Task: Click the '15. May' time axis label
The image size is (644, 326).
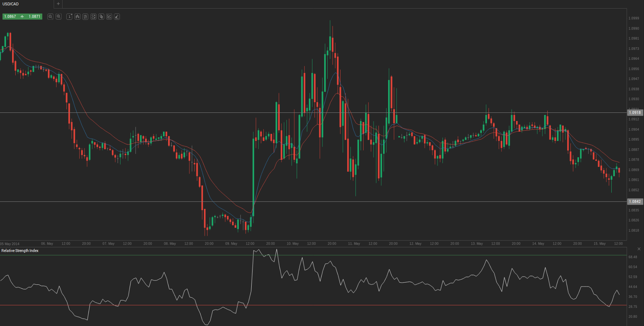Action: point(600,244)
